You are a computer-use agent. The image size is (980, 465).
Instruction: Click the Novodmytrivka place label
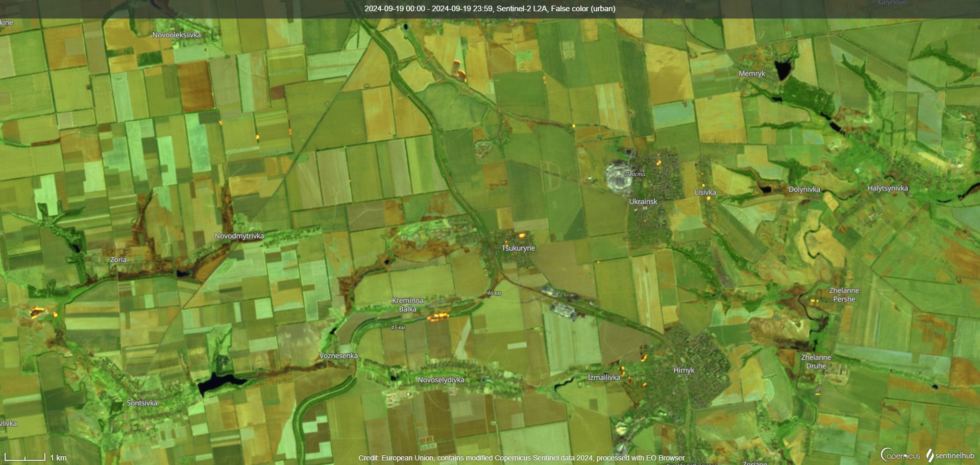tap(239, 236)
